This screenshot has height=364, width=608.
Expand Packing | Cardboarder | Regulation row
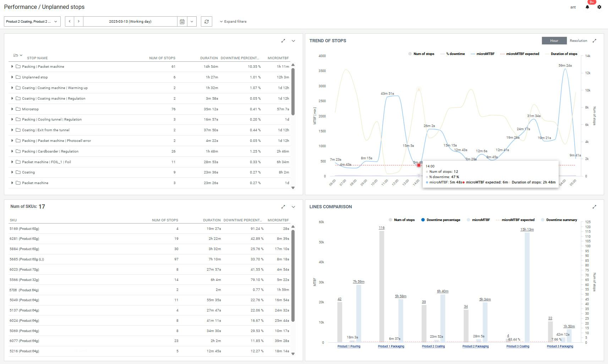click(x=12, y=151)
